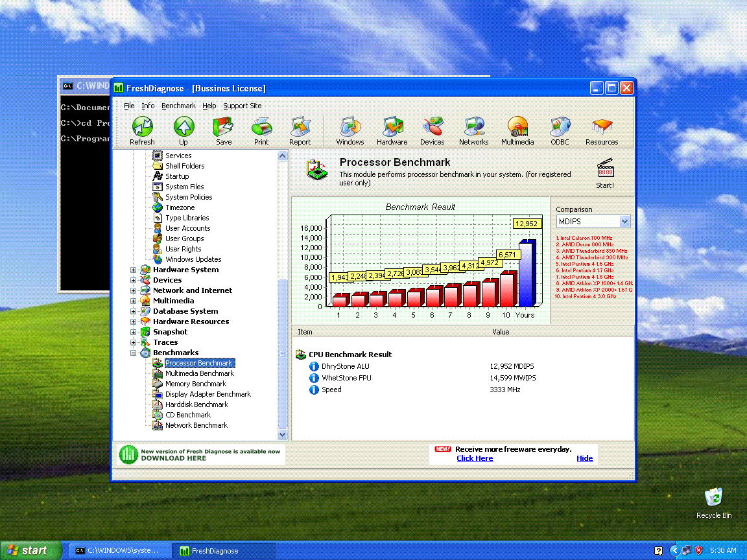Screen dimensions: 747x560
Task: Expand the Database System node
Action: point(134,311)
